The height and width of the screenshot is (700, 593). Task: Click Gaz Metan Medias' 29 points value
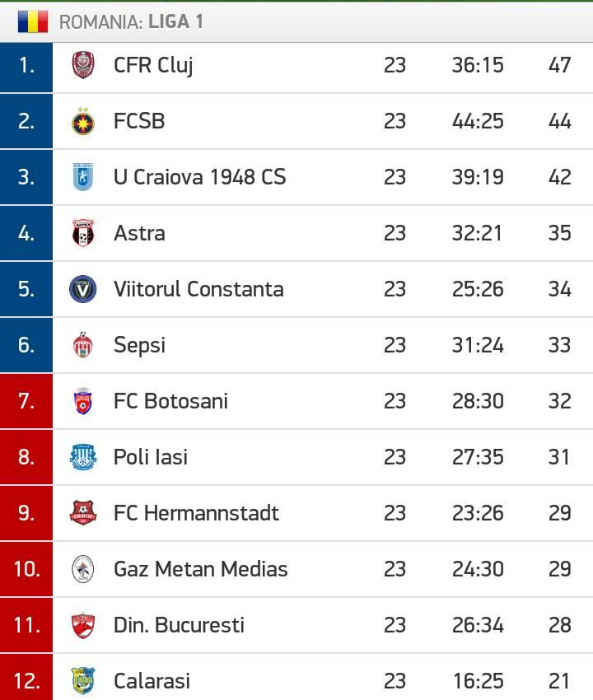(560, 569)
